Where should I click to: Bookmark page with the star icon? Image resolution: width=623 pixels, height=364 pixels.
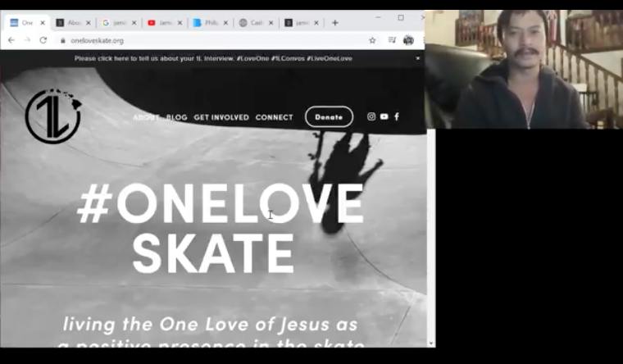click(372, 40)
